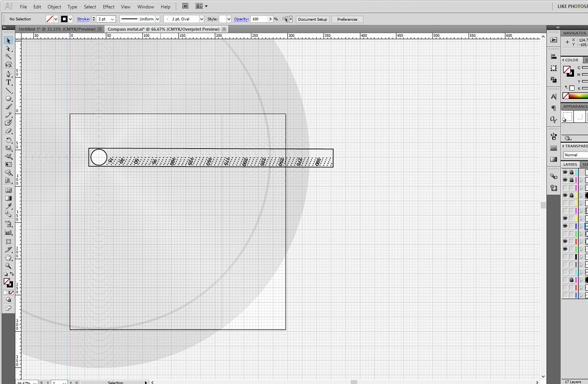Hide the visible red-coded layer

(565, 242)
